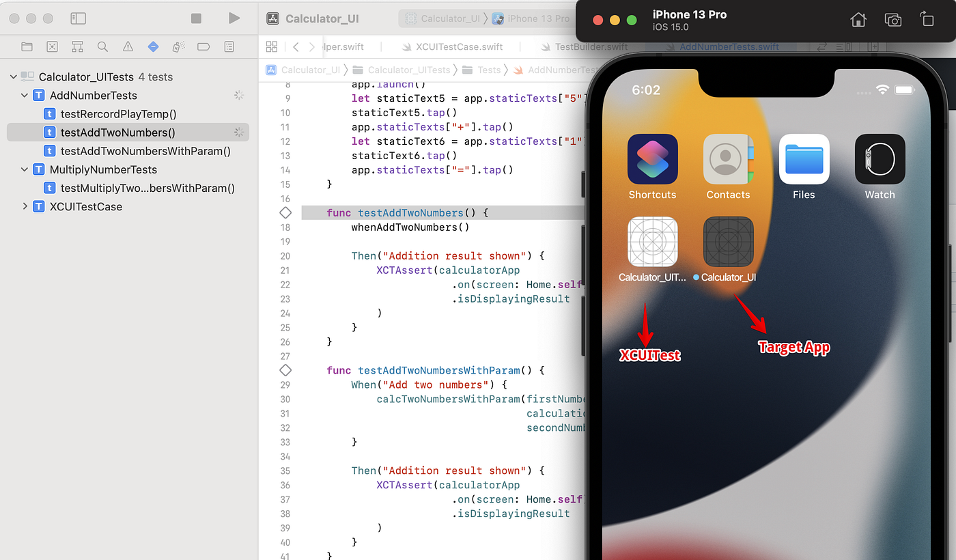956x560 pixels.
Task: Click the Simulator title iPhone 13 Pro
Action: [690, 14]
